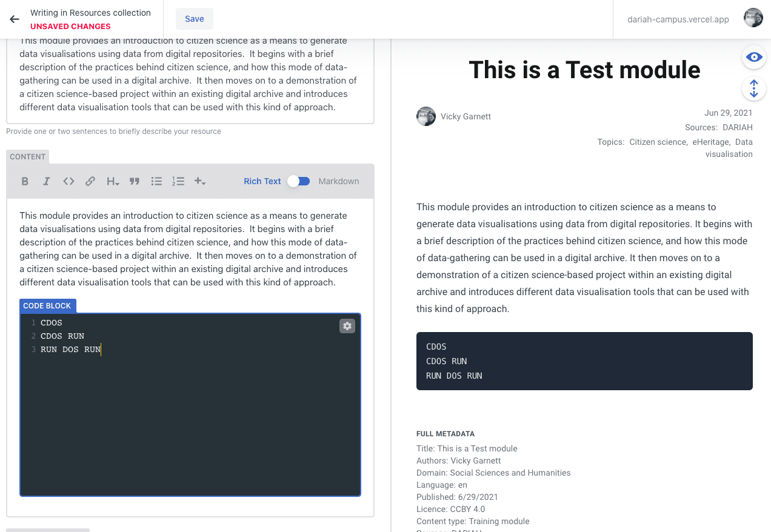The image size is (771, 532).
Task: Open code block settings gear
Action: (x=347, y=326)
